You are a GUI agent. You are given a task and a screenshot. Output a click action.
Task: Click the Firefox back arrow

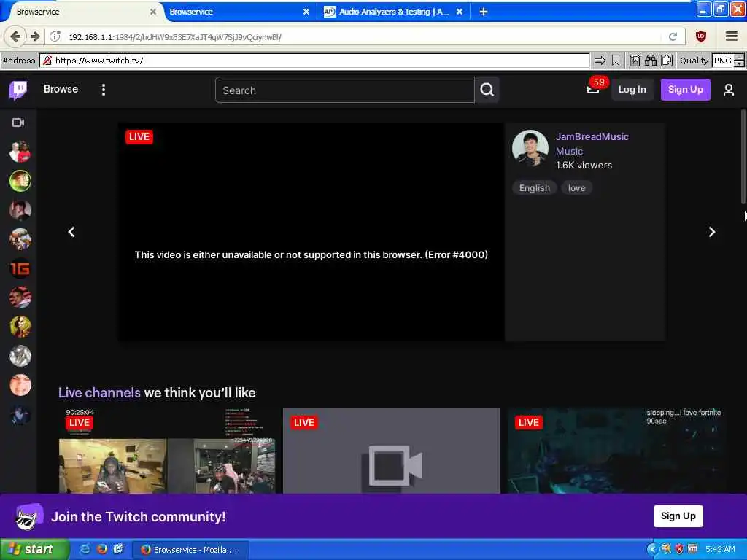pyautogui.click(x=15, y=36)
